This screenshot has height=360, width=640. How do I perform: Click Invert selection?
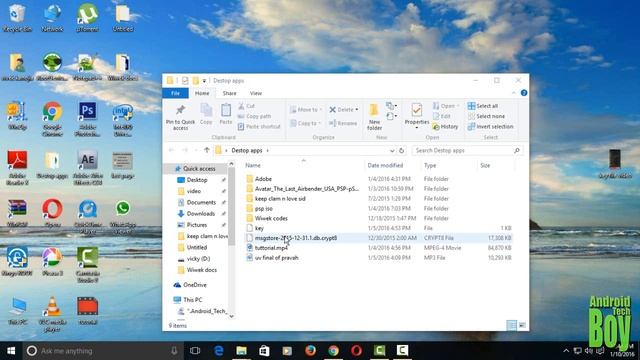tap(490, 127)
